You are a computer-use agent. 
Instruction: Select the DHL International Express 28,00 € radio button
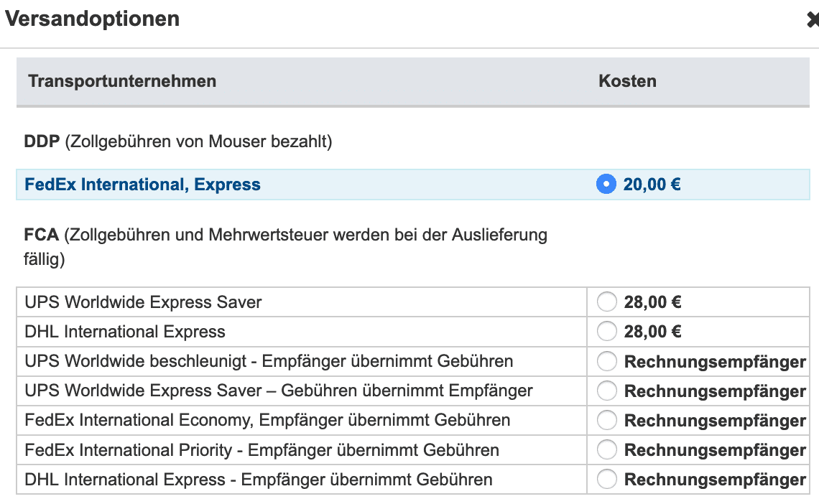click(607, 331)
